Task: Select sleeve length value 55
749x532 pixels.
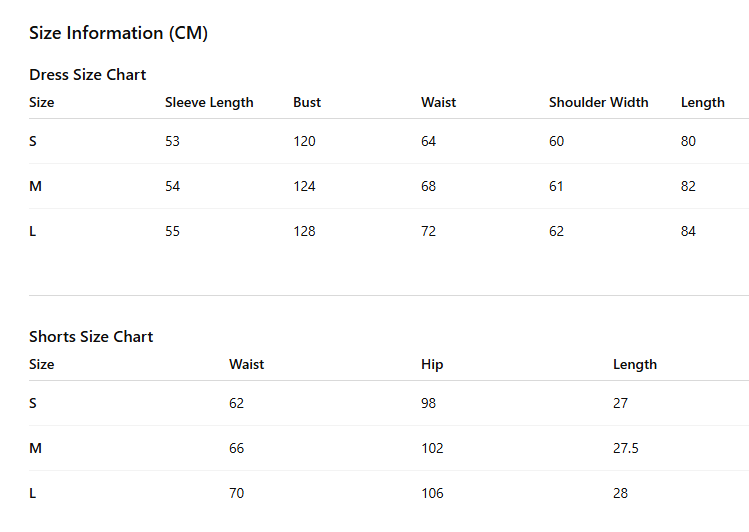Action: (172, 231)
